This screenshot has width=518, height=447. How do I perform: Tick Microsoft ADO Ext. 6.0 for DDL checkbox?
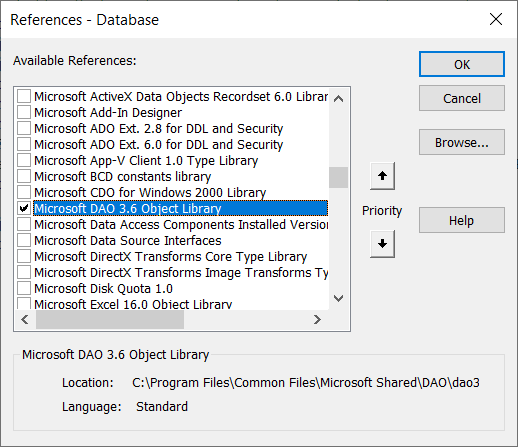[24, 144]
